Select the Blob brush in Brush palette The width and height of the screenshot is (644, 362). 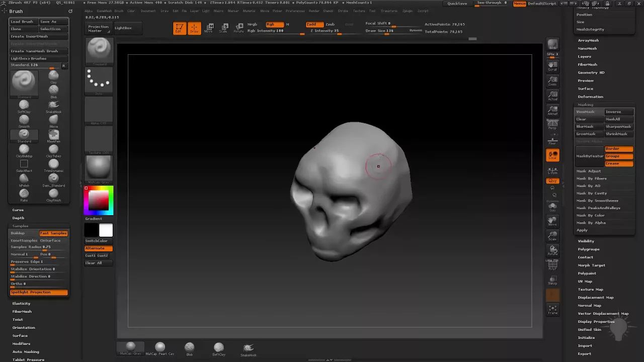tap(53, 90)
